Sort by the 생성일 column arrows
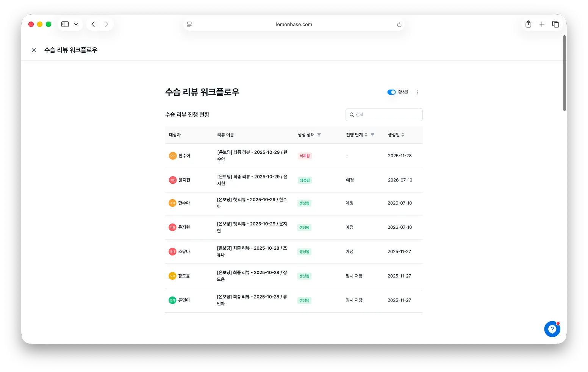The image size is (588, 372). coord(403,135)
